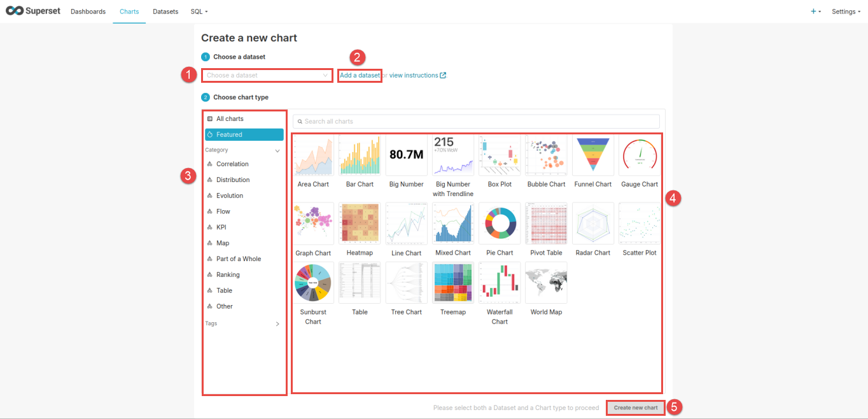Select the Gauge Chart thumbnail

[640, 155]
